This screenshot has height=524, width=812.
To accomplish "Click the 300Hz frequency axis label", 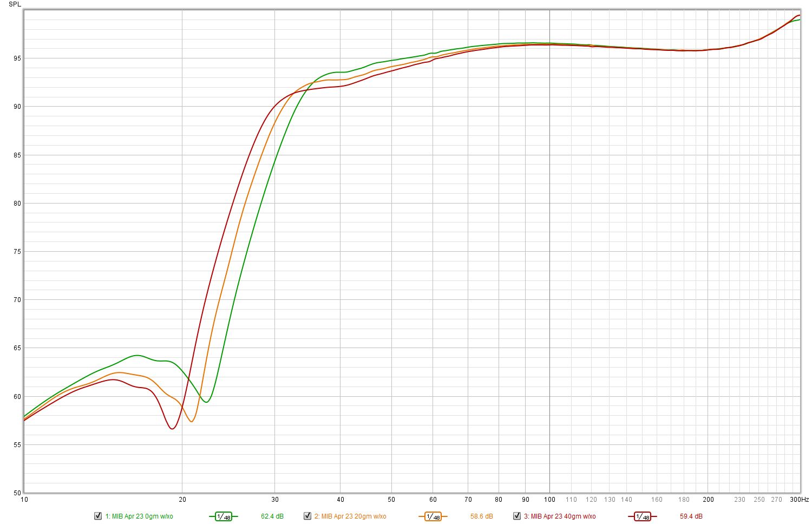I will click(x=799, y=500).
